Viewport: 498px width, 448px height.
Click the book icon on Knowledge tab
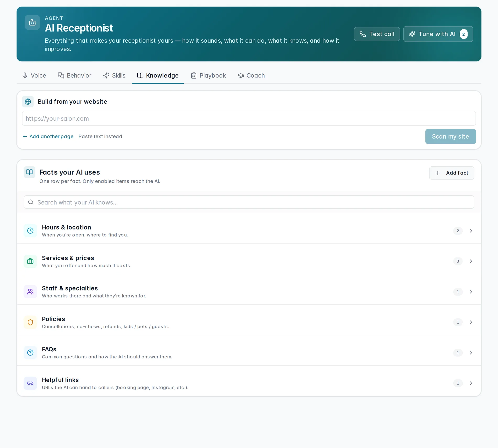pyautogui.click(x=140, y=75)
